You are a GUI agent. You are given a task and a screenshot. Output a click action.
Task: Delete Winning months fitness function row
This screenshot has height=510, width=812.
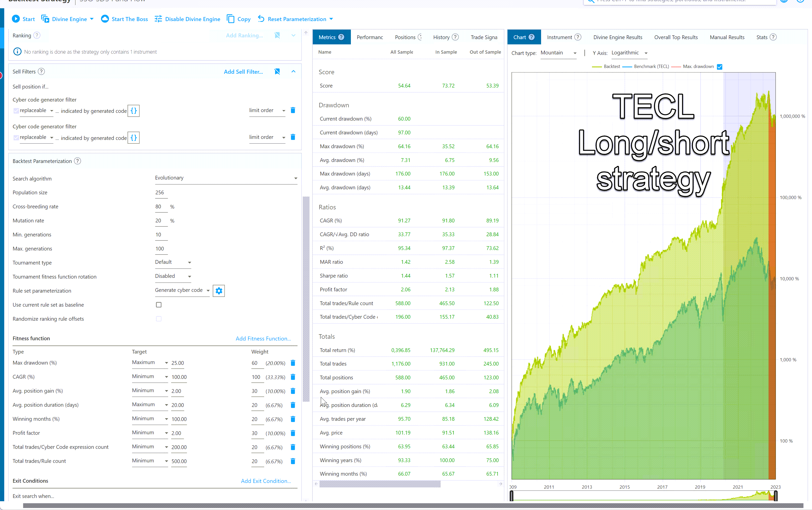coord(293,419)
